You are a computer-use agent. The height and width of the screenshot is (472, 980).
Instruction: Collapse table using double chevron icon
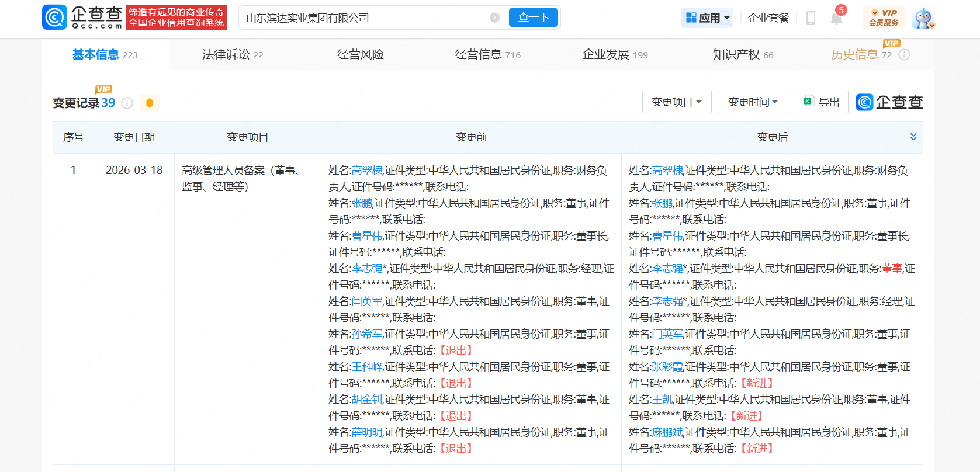(x=913, y=137)
